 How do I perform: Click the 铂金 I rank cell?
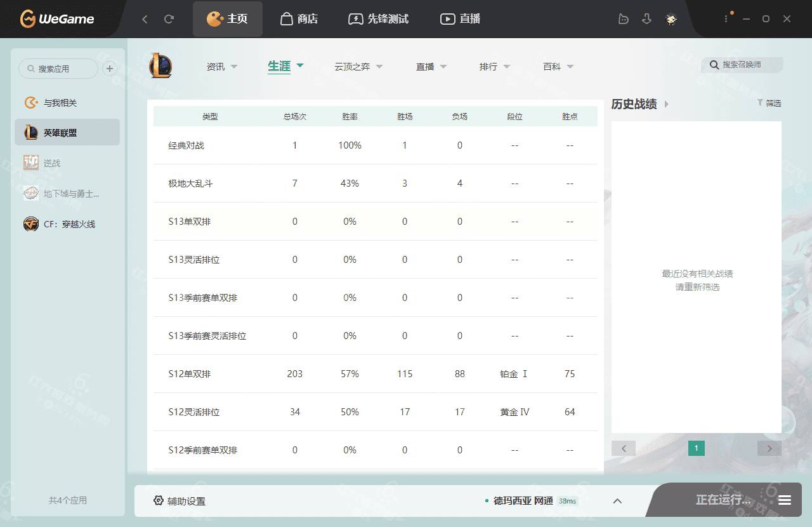click(514, 374)
